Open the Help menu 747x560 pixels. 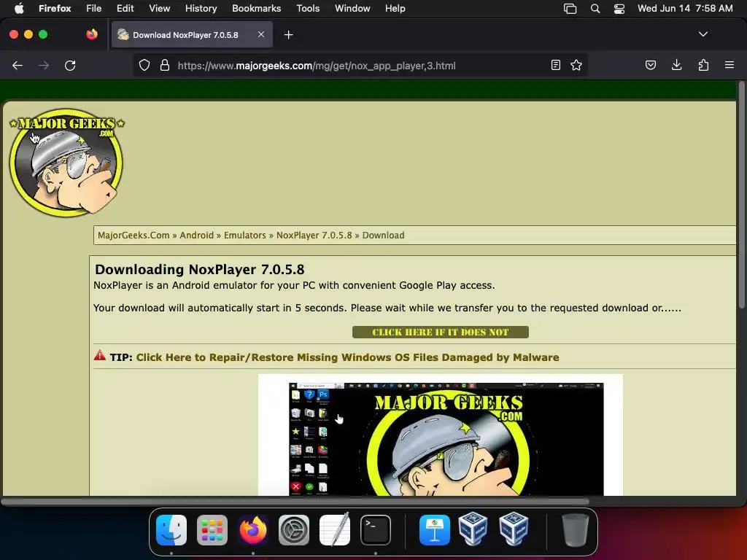click(x=395, y=9)
